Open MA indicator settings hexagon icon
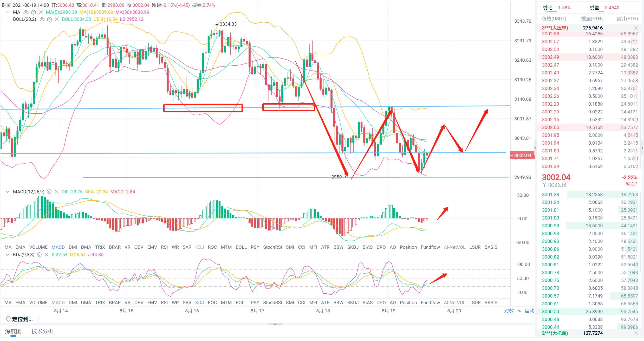This screenshot has width=644, height=341. tap(33, 12)
